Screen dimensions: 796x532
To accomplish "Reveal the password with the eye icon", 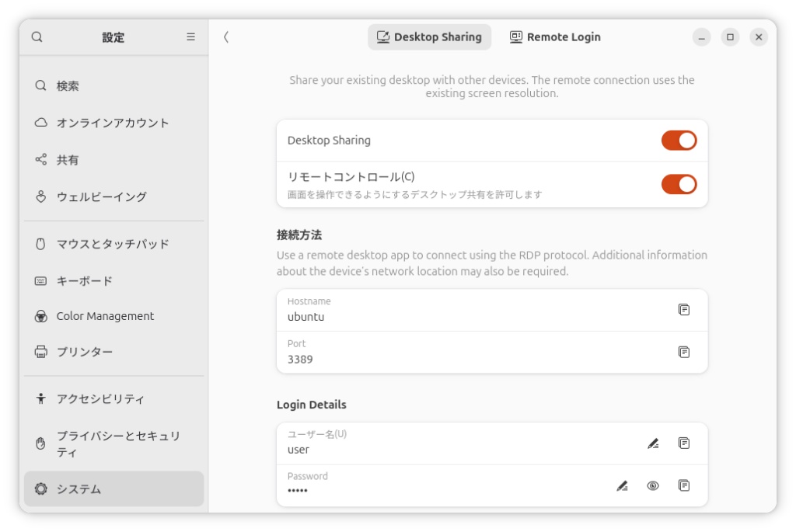I will coord(653,485).
